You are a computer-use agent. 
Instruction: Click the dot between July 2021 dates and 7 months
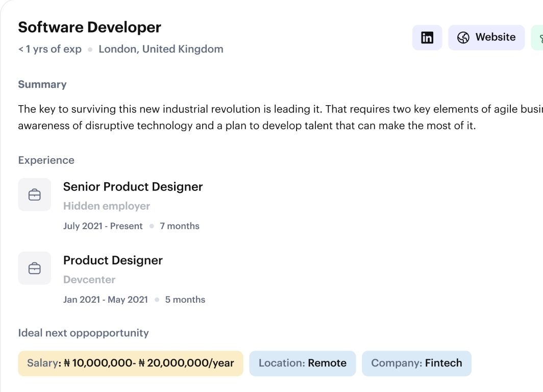click(x=152, y=226)
